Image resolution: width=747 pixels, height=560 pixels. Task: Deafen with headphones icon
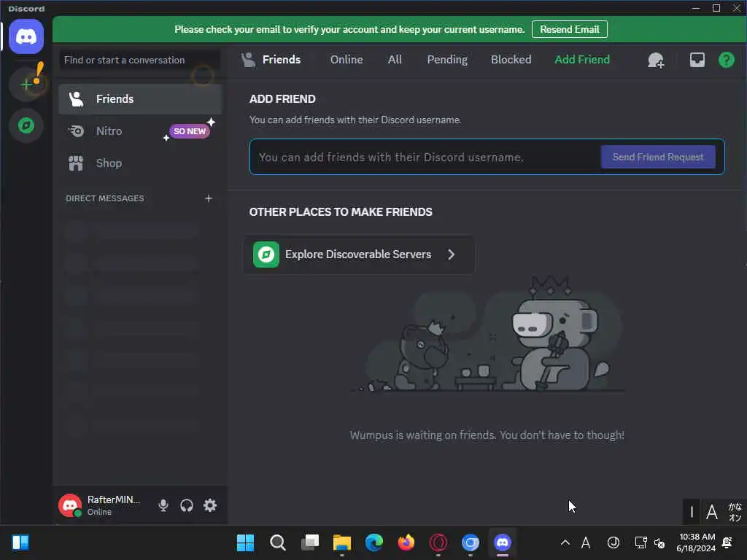click(x=187, y=505)
